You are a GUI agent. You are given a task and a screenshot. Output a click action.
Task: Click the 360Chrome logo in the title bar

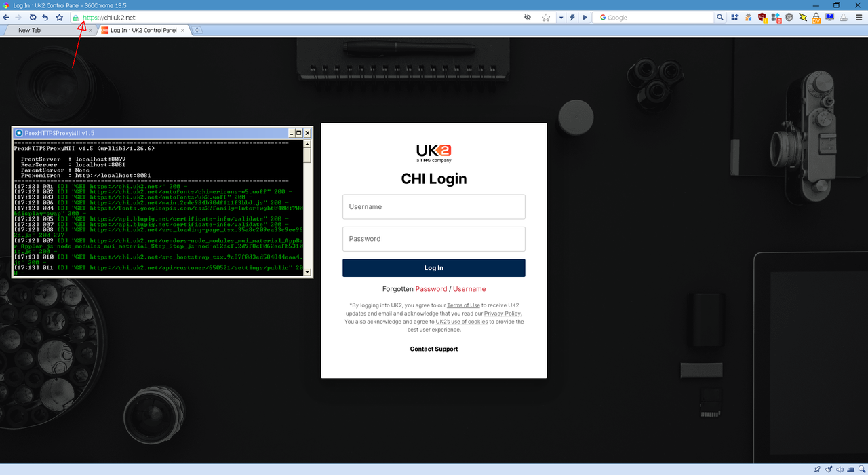[x=5, y=5]
